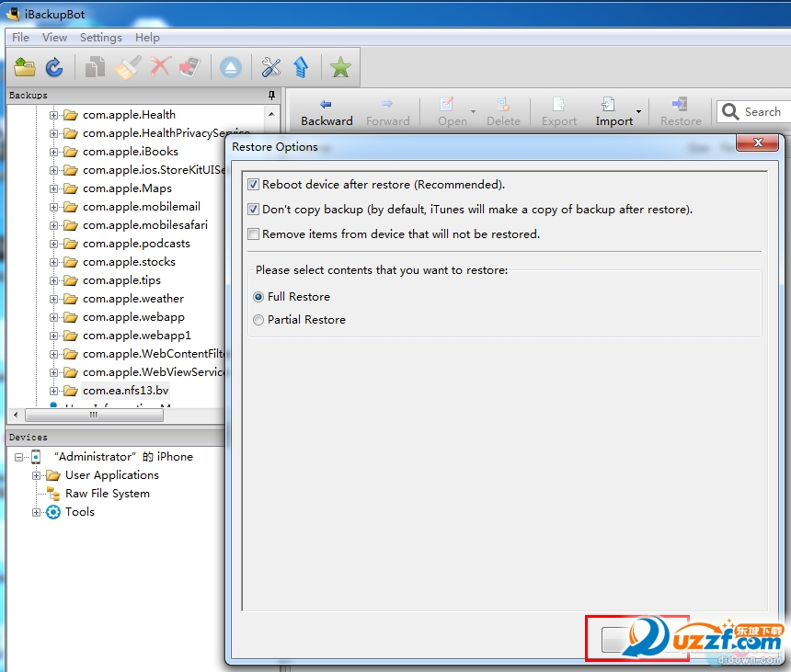Enable Remove items that will not be restored
Screen dimensions: 791x672
coord(254,234)
